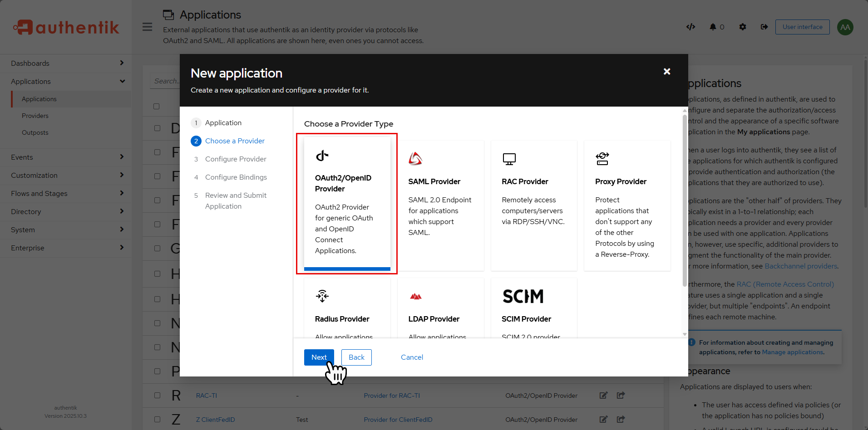Open the notifications bell icon
The height and width of the screenshot is (430, 868).
(713, 27)
